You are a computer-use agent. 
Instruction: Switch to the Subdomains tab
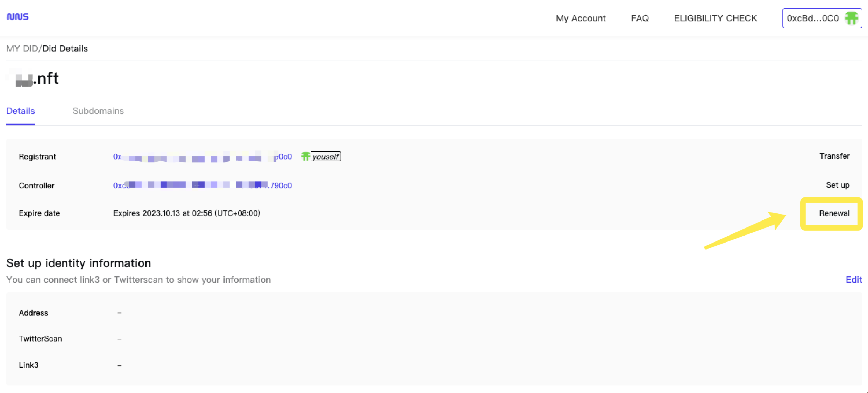tap(98, 111)
